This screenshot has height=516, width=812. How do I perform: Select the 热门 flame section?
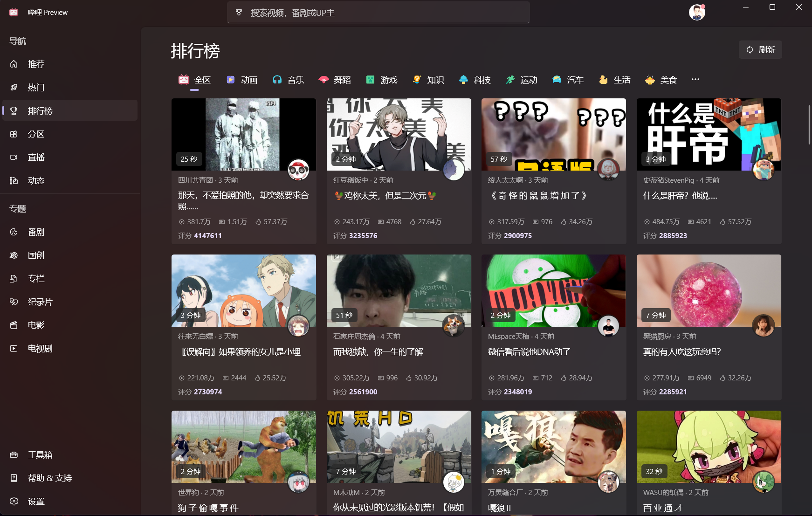pos(36,87)
